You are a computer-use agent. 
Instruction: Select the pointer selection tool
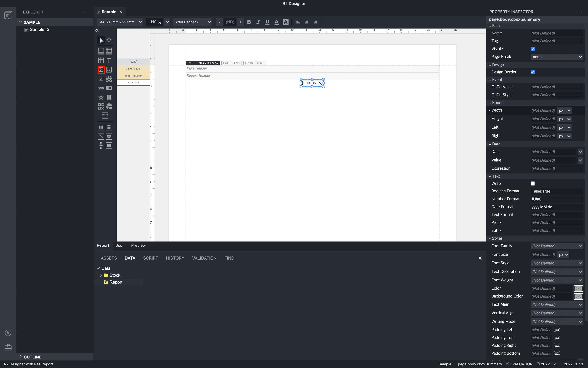(101, 40)
